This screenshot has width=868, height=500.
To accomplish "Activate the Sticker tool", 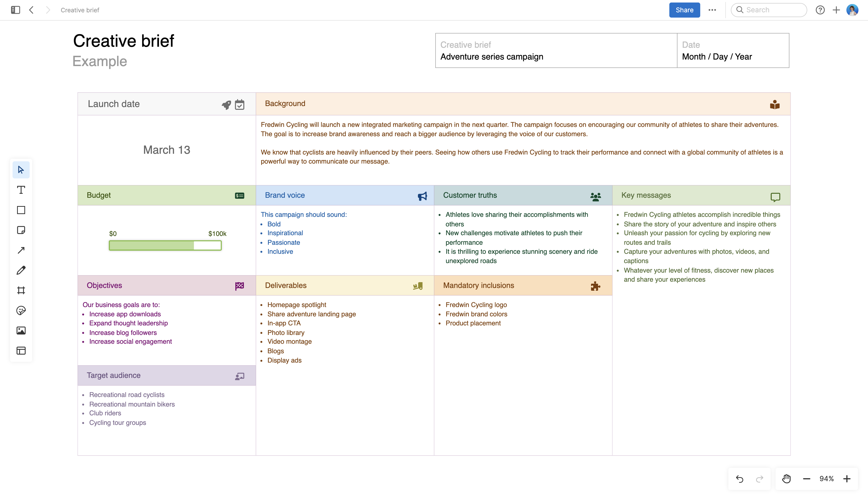I will click(x=21, y=311).
